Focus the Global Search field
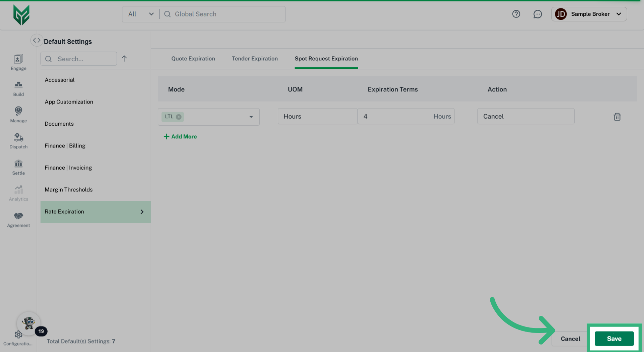Screen dimensions: 644x352 pos(223,14)
